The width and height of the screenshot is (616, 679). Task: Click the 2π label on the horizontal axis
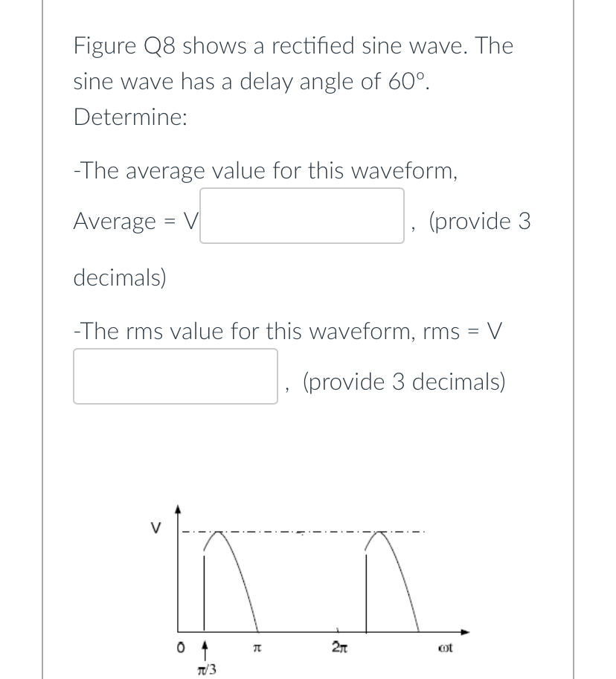pyautogui.click(x=341, y=645)
